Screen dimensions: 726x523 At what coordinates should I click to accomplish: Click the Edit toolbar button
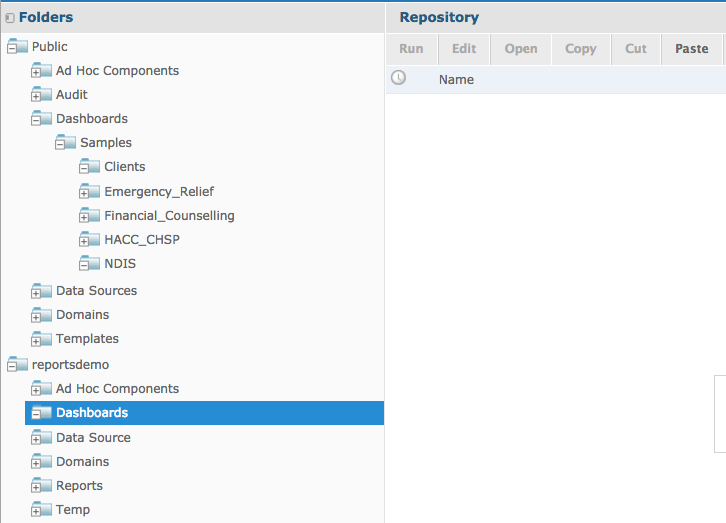click(x=464, y=49)
